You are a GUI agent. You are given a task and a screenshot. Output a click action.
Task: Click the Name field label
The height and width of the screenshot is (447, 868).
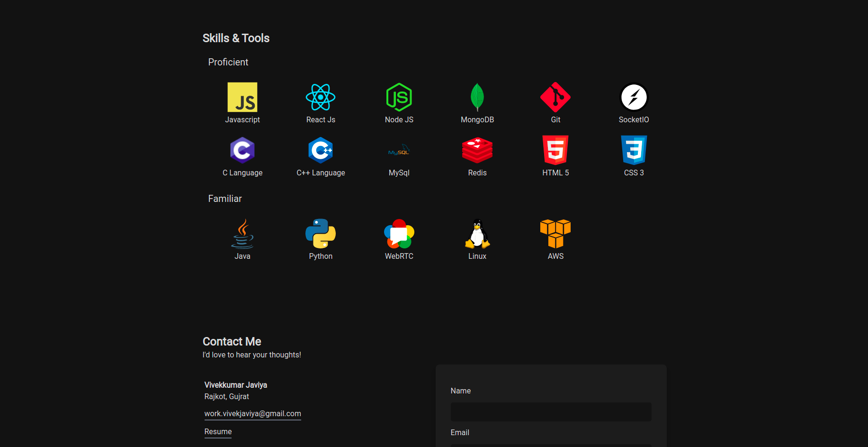click(461, 391)
